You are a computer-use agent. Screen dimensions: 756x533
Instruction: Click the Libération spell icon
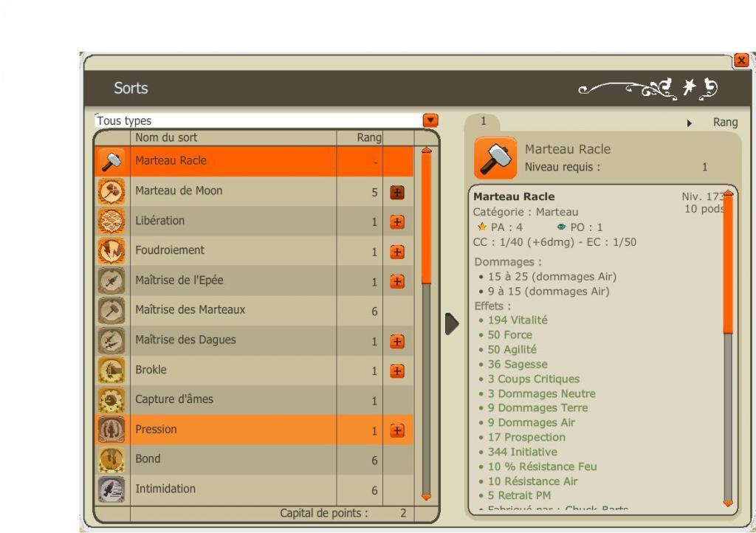(x=111, y=221)
